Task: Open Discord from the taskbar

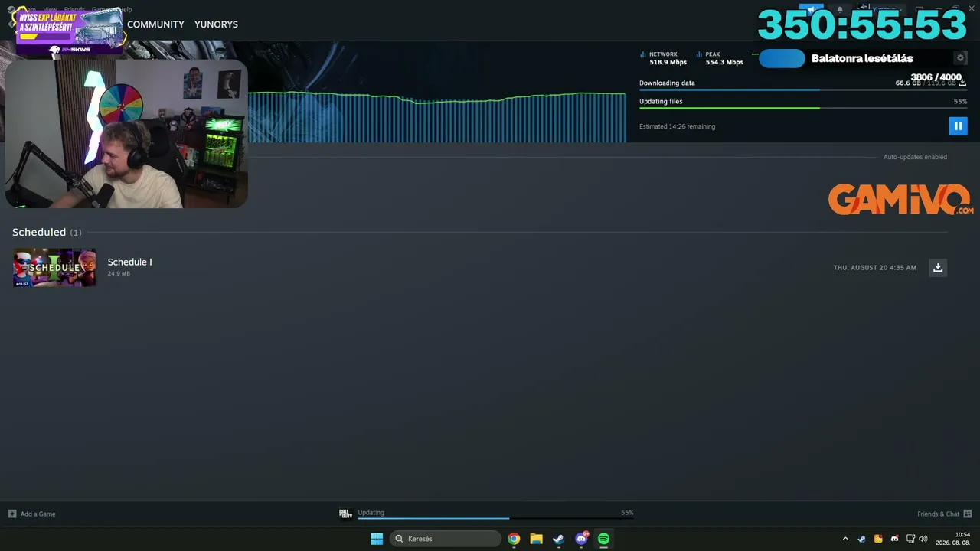Action: pyautogui.click(x=581, y=539)
